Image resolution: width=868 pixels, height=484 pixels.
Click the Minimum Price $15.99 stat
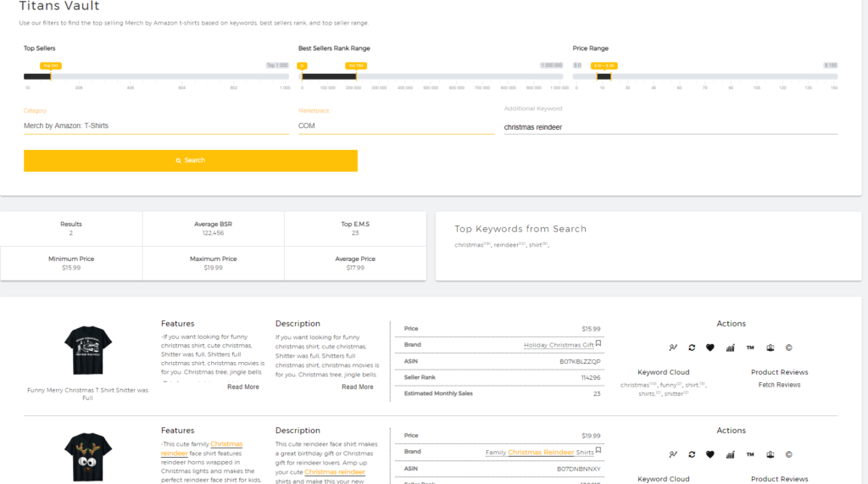click(71, 263)
